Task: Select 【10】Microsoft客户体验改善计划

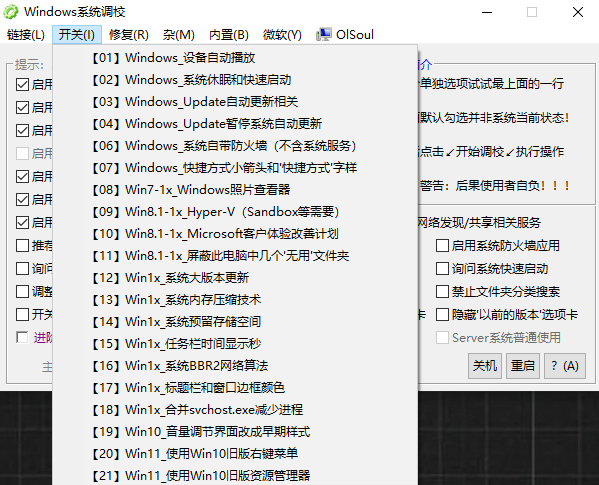Action: point(235,234)
